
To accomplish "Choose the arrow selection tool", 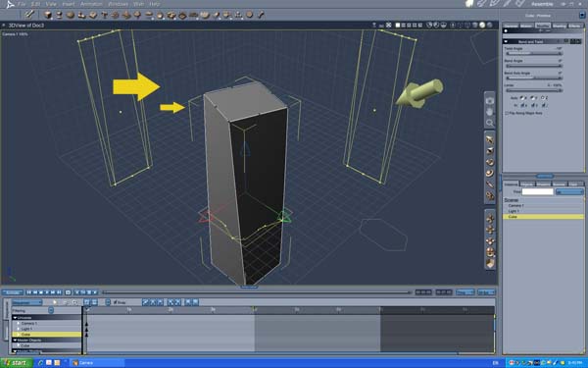I will click(x=489, y=139).
